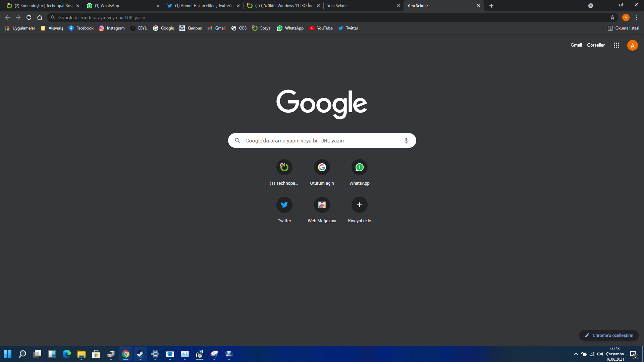
Task: Click Chrome'u özelleştirin button
Action: pyautogui.click(x=609, y=335)
